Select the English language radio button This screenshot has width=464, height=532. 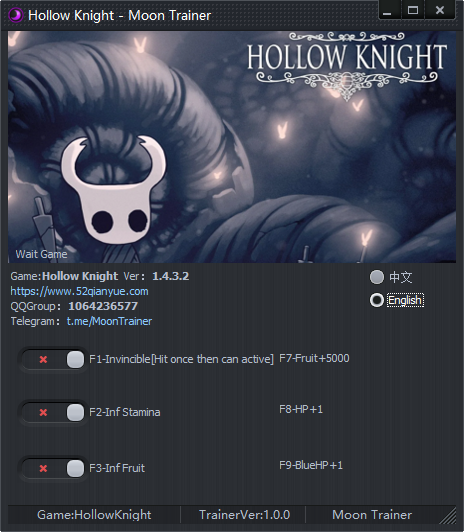pyautogui.click(x=377, y=300)
